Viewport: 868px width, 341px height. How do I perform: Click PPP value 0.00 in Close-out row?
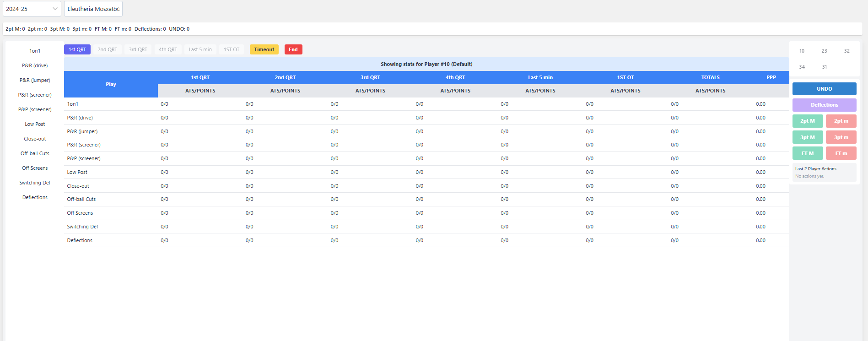click(x=760, y=186)
